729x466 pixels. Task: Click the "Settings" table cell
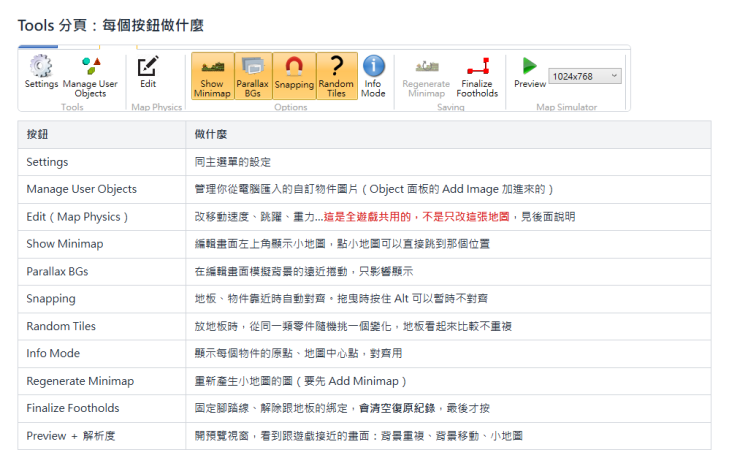tap(102, 162)
